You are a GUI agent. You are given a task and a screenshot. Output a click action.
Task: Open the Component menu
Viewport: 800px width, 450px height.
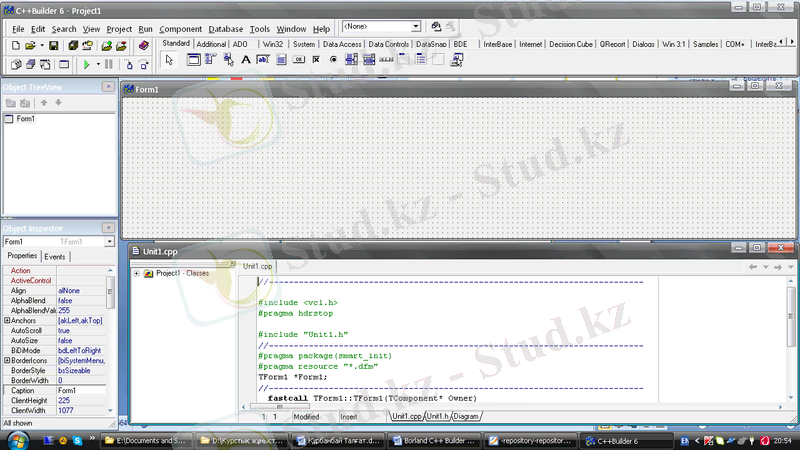(180, 29)
